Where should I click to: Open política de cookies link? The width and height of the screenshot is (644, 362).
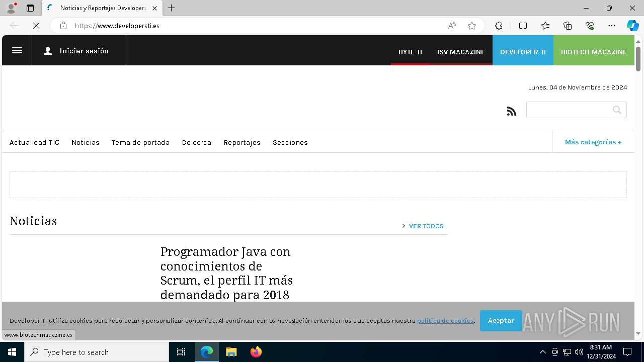pyautogui.click(x=445, y=321)
